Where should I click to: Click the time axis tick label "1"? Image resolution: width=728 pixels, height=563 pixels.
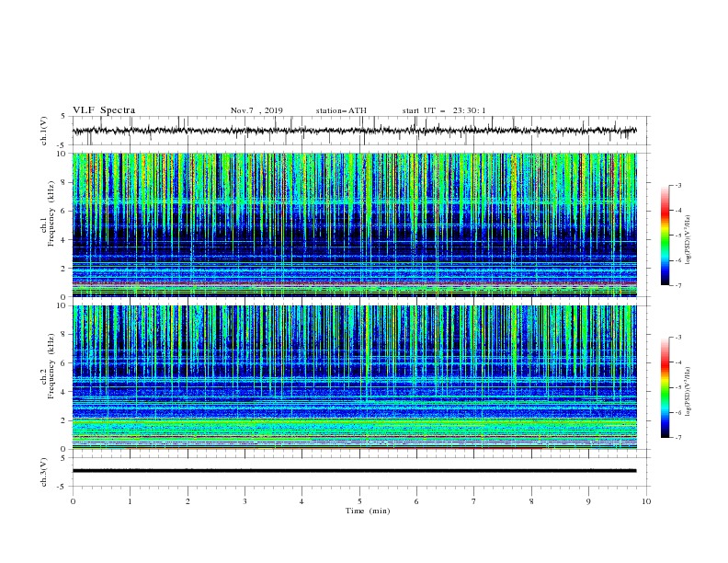point(130,501)
